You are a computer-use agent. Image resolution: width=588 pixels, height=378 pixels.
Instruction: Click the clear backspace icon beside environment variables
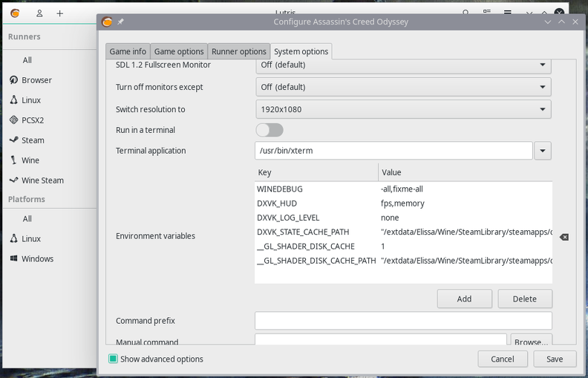click(564, 237)
